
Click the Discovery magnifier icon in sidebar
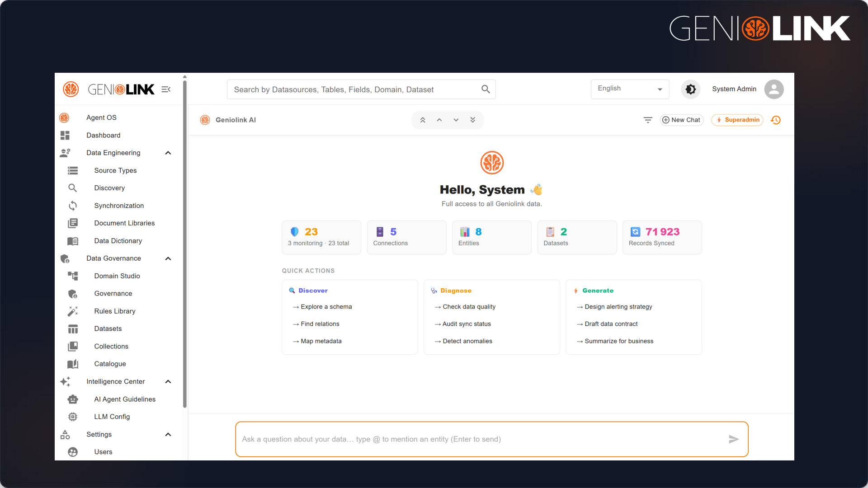click(x=72, y=188)
